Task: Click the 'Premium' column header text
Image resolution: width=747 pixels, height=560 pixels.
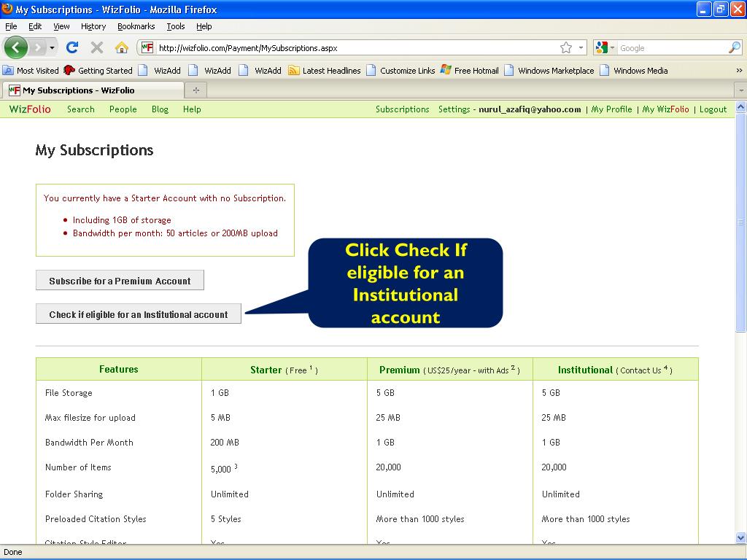Action: (x=399, y=370)
